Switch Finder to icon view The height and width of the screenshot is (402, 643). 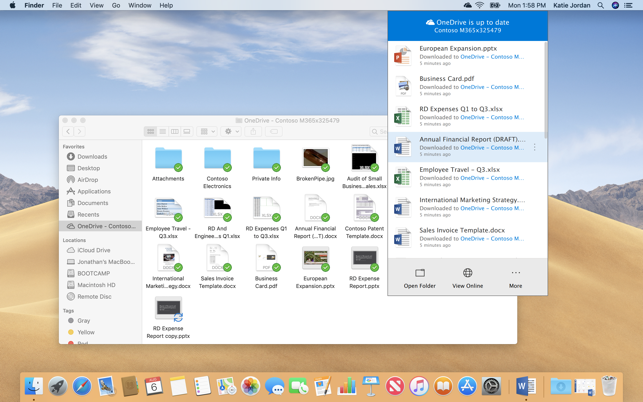pos(151,131)
